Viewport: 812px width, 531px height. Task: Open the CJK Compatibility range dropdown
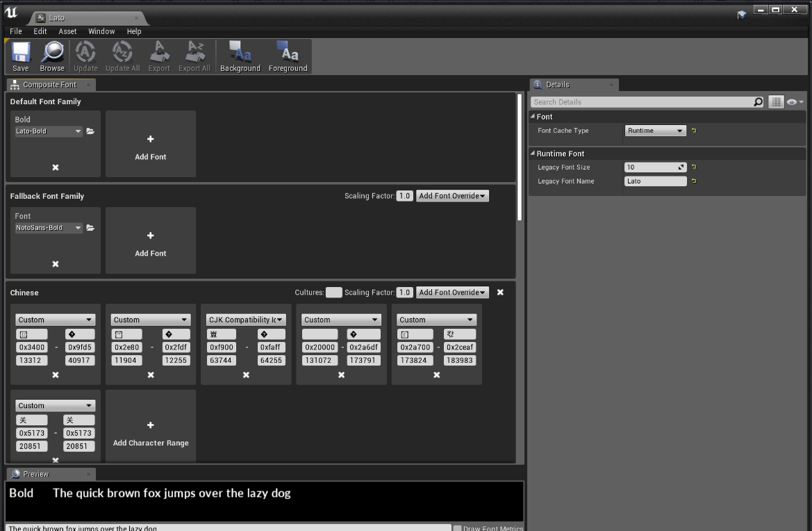pos(246,320)
